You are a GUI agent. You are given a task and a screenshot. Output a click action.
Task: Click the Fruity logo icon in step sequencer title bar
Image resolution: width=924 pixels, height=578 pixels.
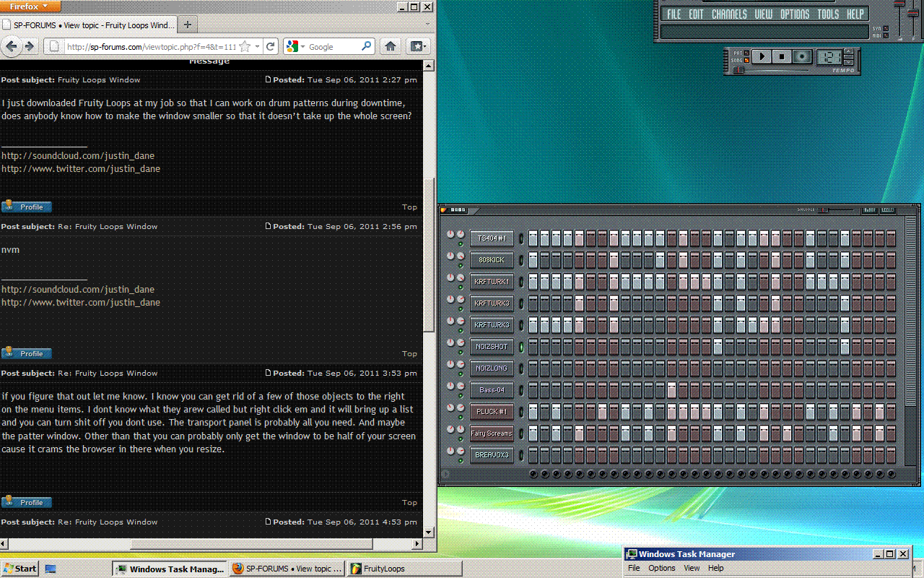[x=444, y=210]
